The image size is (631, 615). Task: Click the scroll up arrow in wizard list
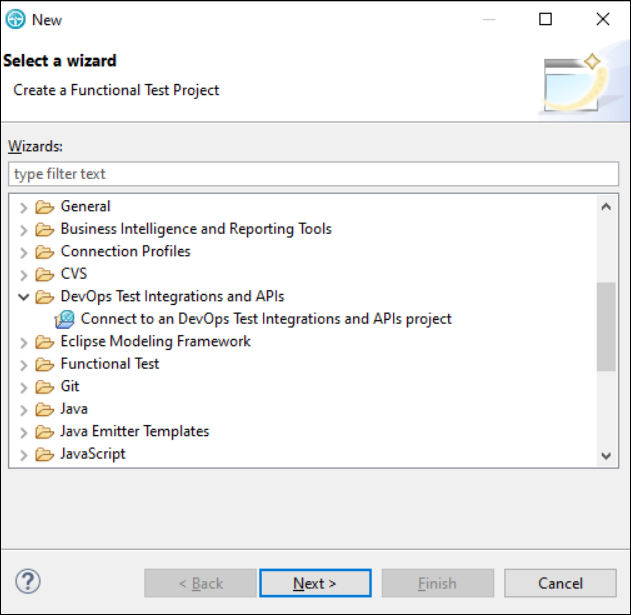pyautogui.click(x=606, y=207)
